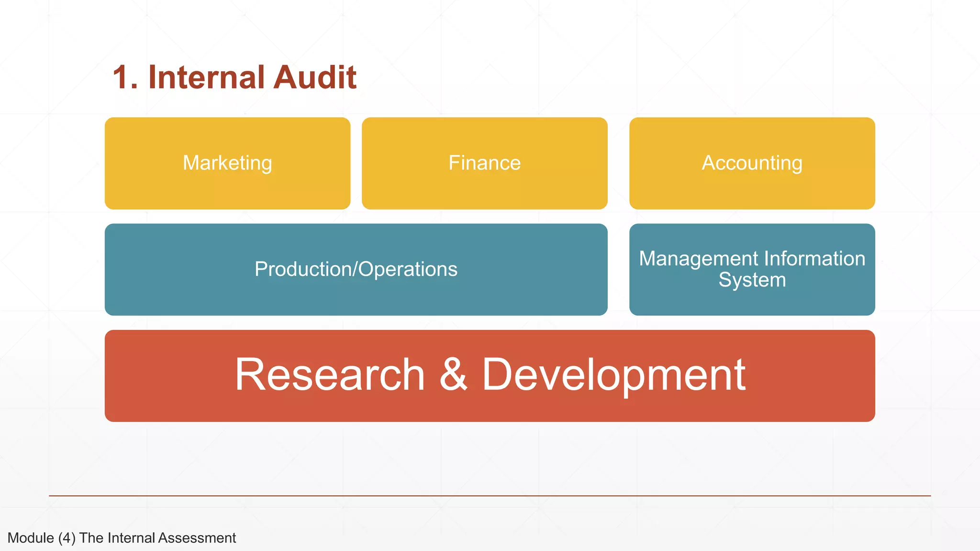Click the Production/Operations block
This screenshot has height=551, width=980.
(x=356, y=269)
